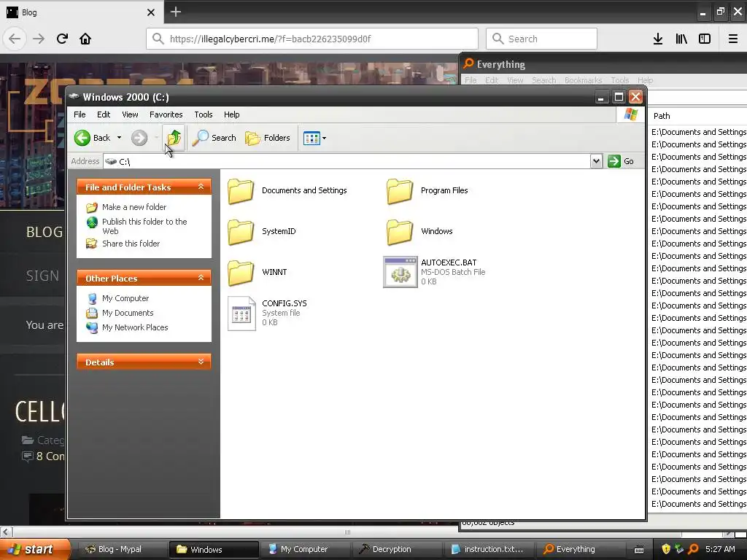Open the browser downloads arrow

pos(658,39)
